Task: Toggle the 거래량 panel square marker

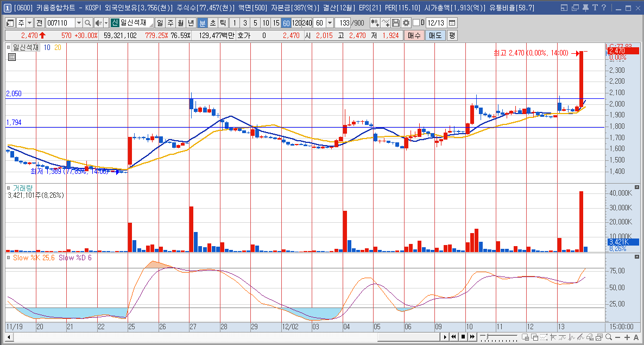Action: (9, 187)
